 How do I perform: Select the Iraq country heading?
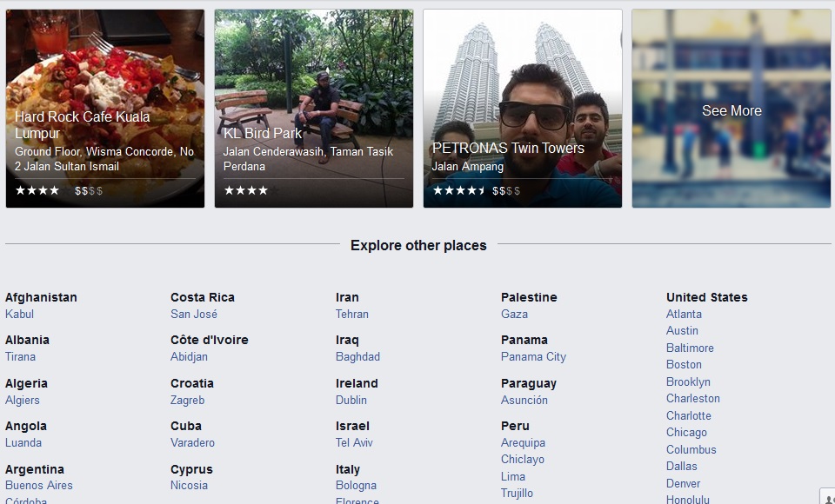[347, 340]
